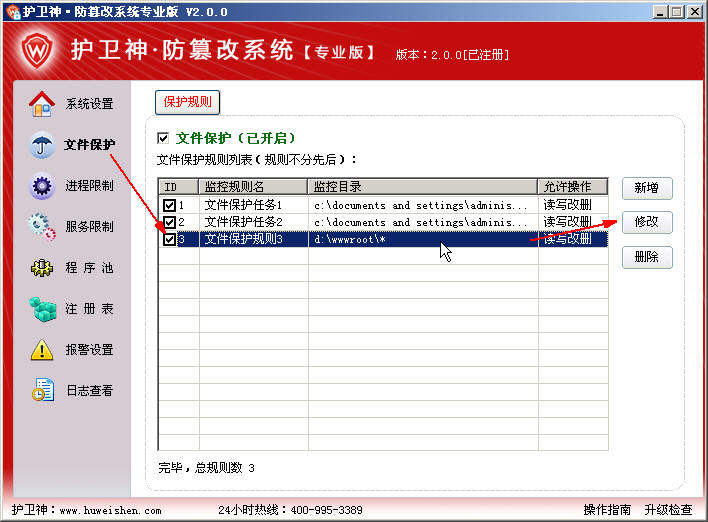The image size is (708, 522).
Task: Click the 24小时热线 400-995-3389 text
Action: click(x=290, y=510)
